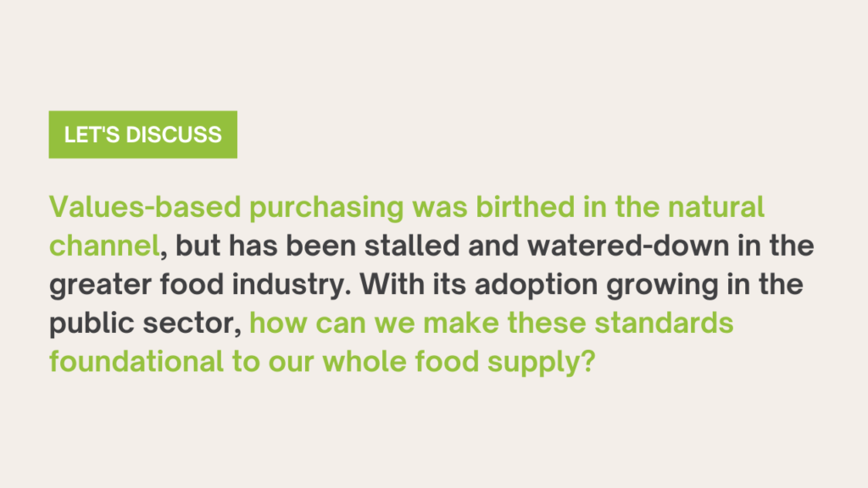Viewport: 868px width, 488px height.
Task: Click the green LET'S DISCUSS label
Action: pyautogui.click(x=142, y=135)
